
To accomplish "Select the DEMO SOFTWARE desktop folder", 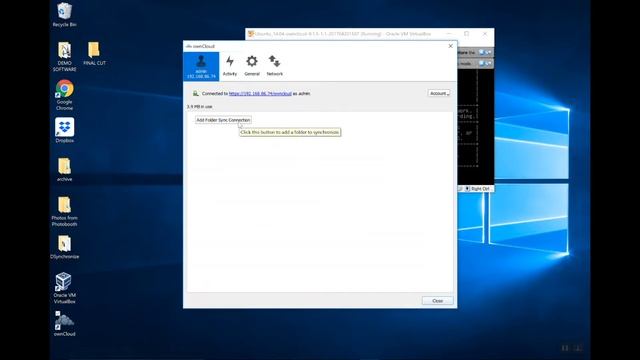I will [x=64, y=57].
